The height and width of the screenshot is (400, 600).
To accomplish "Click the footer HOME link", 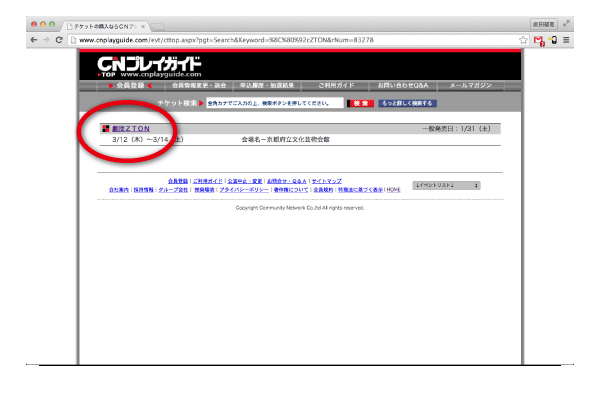I will (393, 190).
